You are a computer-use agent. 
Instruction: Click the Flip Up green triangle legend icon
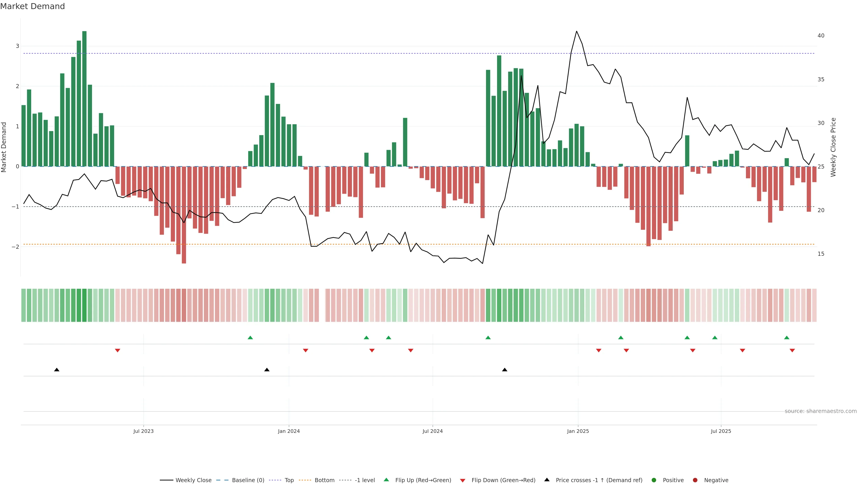coord(387,480)
